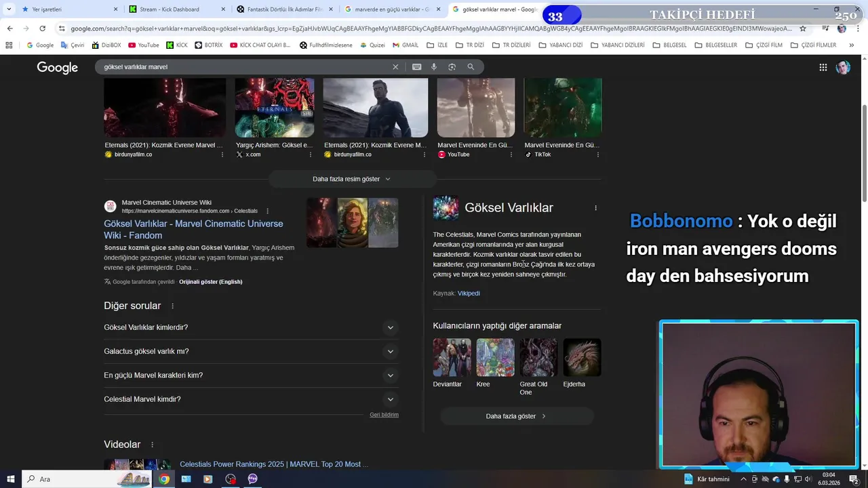Go to Google homepage via logo

(x=58, y=67)
